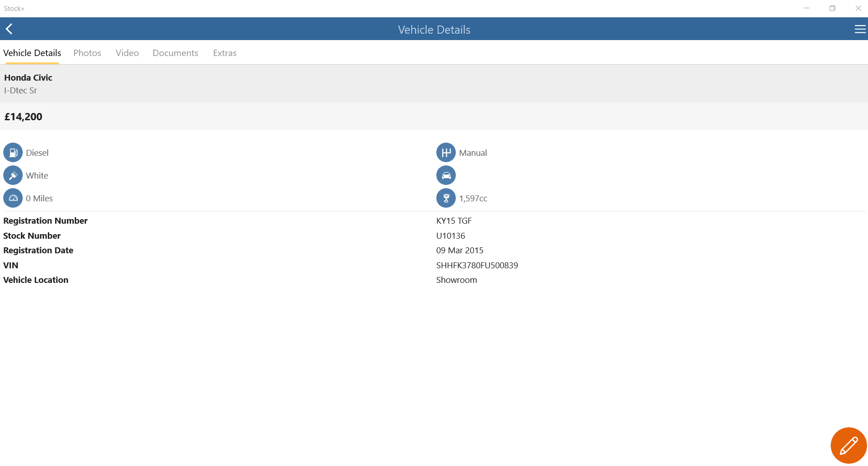This screenshot has height=466, width=868.
Task: Click the Vehicle Details header title
Action: [x=434, y=30]
